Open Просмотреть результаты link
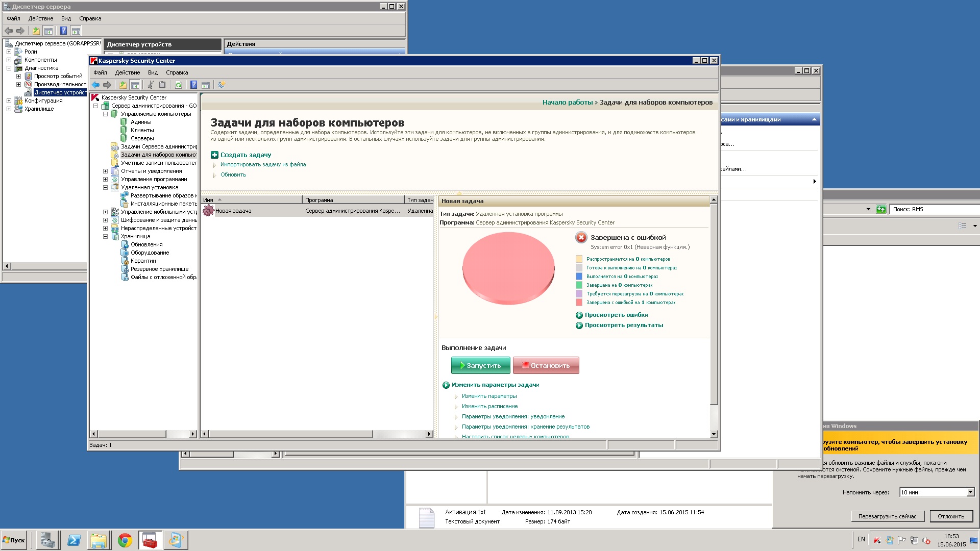The image size is (980, 551). click(x=624, y=325)
